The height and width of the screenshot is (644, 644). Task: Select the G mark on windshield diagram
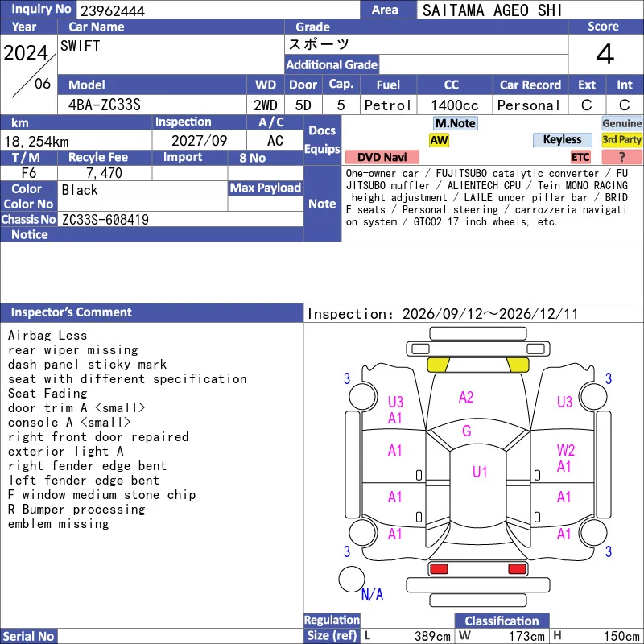pyautogui.click(x=467, y=431)
